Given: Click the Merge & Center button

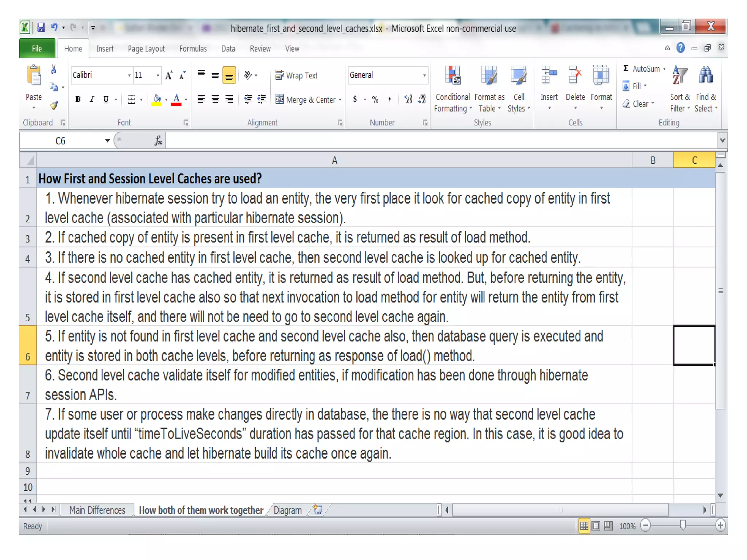Looking at the screenshot, I should coord(306,100).
